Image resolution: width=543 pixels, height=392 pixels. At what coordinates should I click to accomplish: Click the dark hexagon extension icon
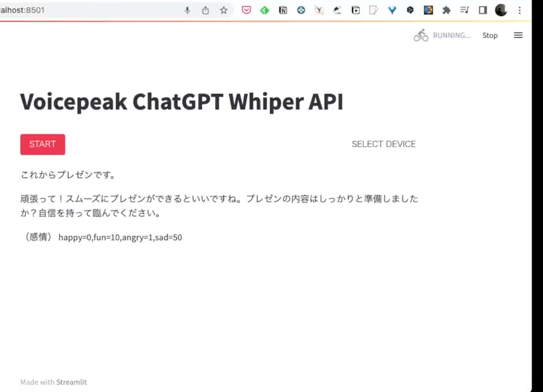[x=410, y=10]
